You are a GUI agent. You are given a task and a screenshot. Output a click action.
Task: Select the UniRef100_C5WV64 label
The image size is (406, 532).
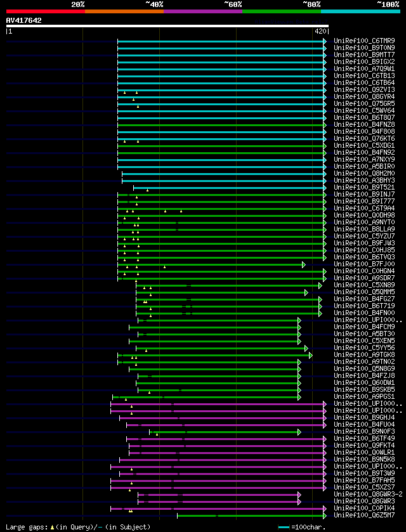click(x=364, y=110)
